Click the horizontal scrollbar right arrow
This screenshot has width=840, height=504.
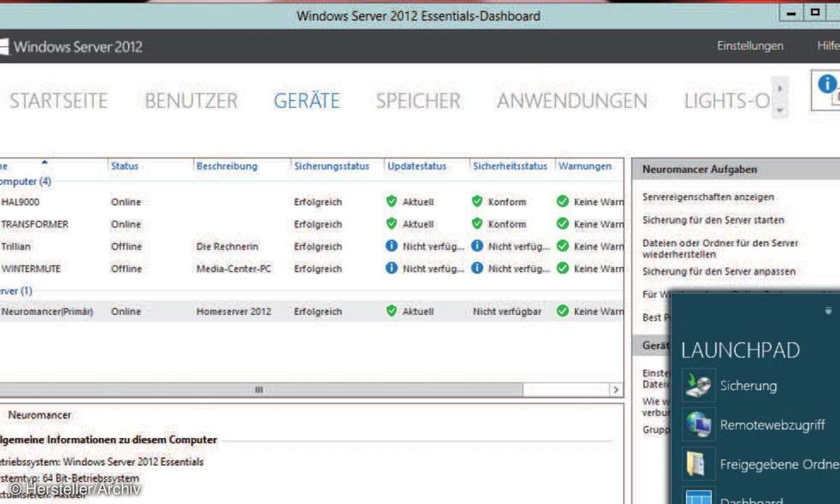[615, 390]
